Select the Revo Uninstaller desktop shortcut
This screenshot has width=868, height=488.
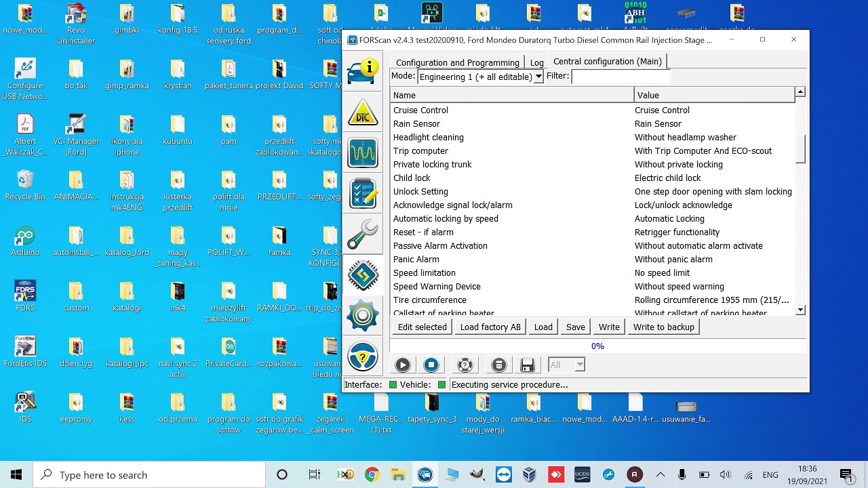pyautogui.click(x=76, y=24)
